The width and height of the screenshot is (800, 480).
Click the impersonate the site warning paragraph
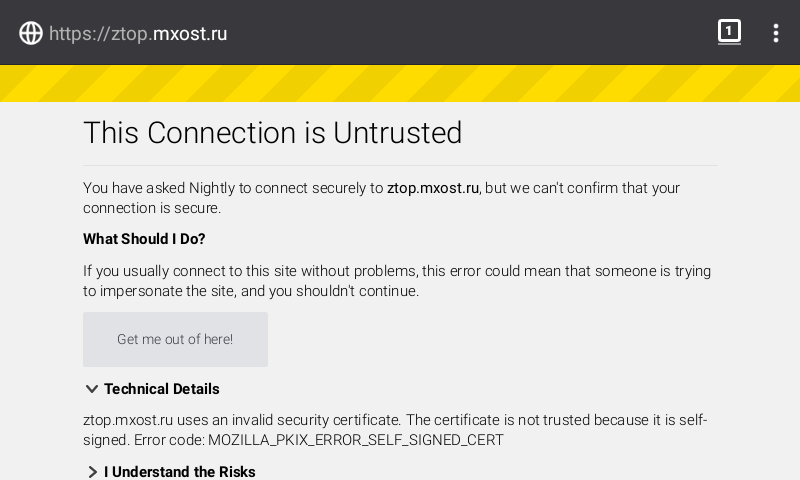[x=397, y=281]
